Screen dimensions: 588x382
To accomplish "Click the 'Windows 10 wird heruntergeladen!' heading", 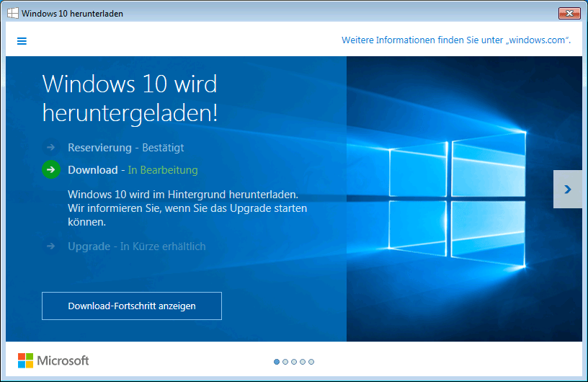I will point(130,98).
